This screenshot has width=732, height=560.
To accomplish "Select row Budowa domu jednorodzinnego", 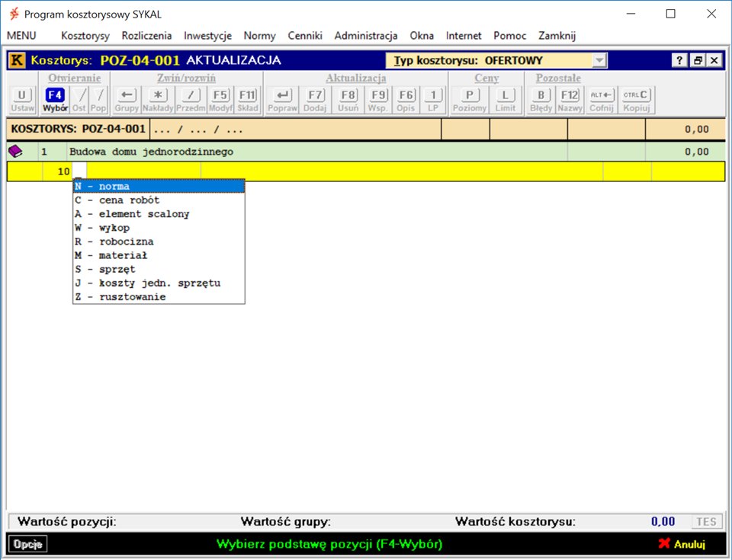I will pos(366,152).
